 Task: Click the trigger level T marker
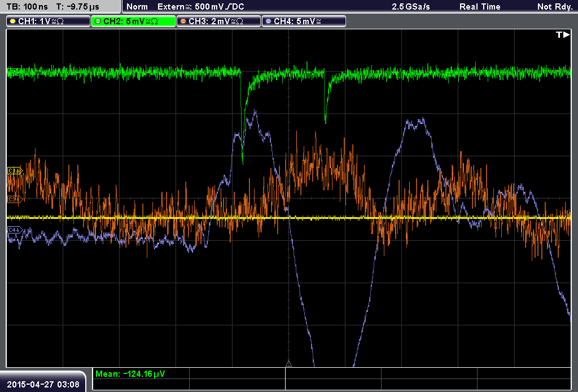(x=563, y=34)
